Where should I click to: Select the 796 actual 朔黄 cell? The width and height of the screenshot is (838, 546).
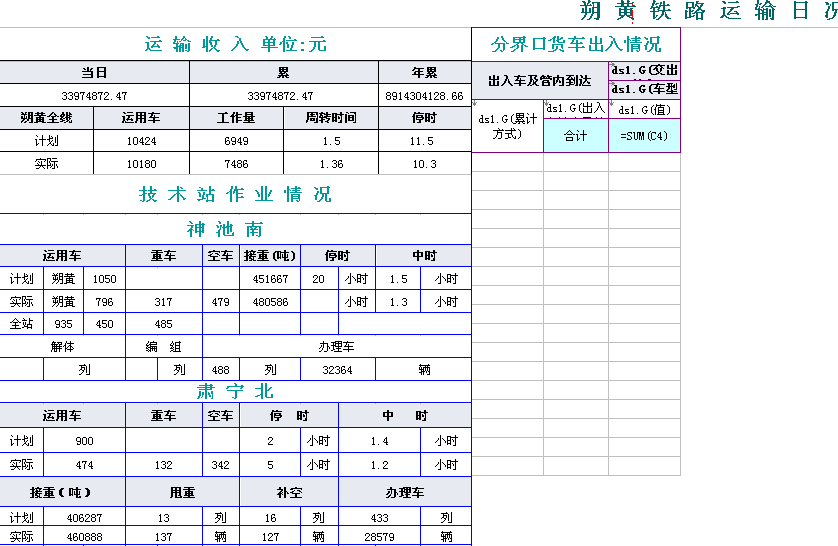coord(104,301)
